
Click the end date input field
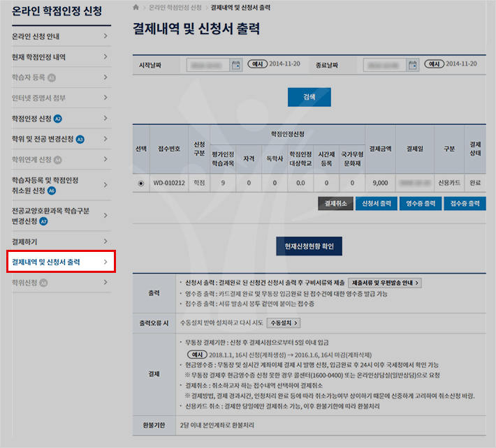click(385, 64)
